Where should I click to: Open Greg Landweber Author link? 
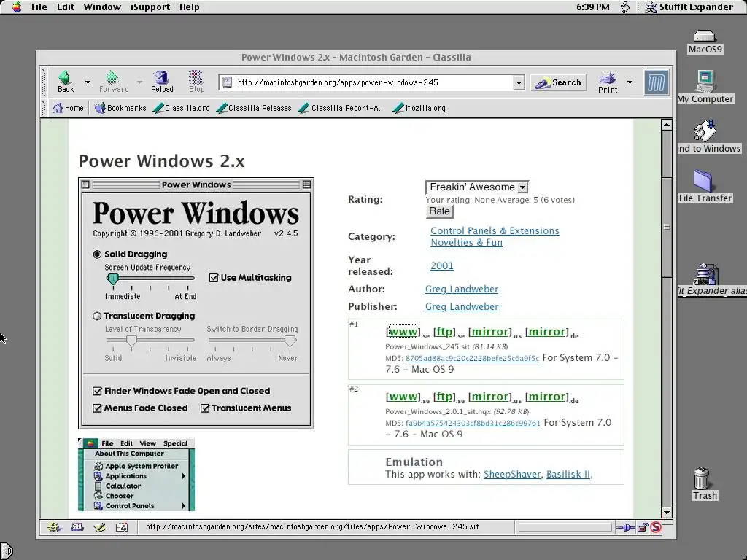[x=462, y=289]
